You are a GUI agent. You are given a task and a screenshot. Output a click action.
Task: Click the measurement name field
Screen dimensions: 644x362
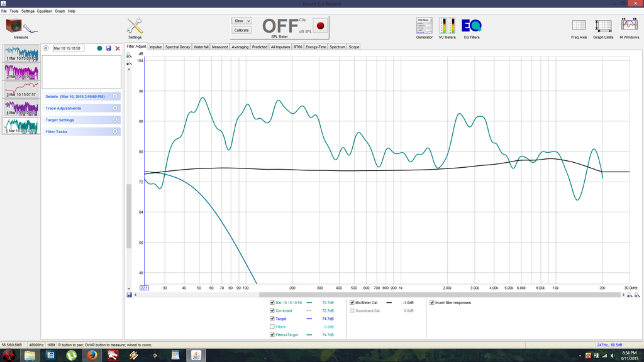tap(69, 48)
